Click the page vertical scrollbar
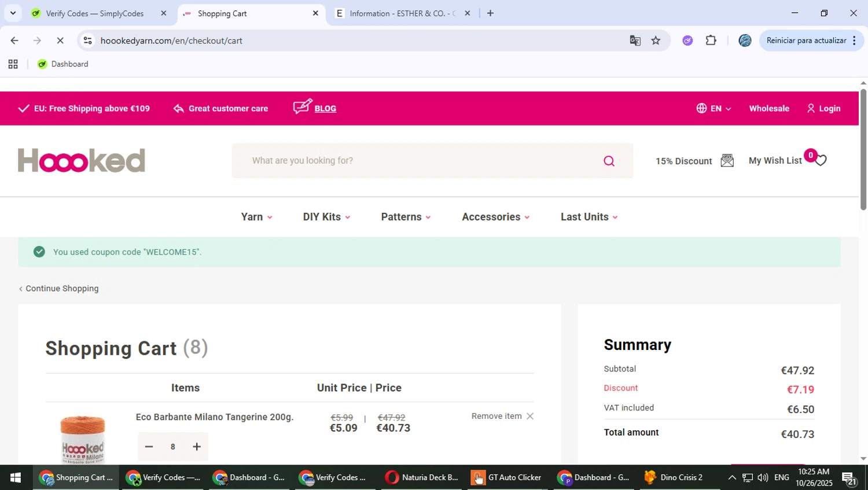 (x=863, y=150)
